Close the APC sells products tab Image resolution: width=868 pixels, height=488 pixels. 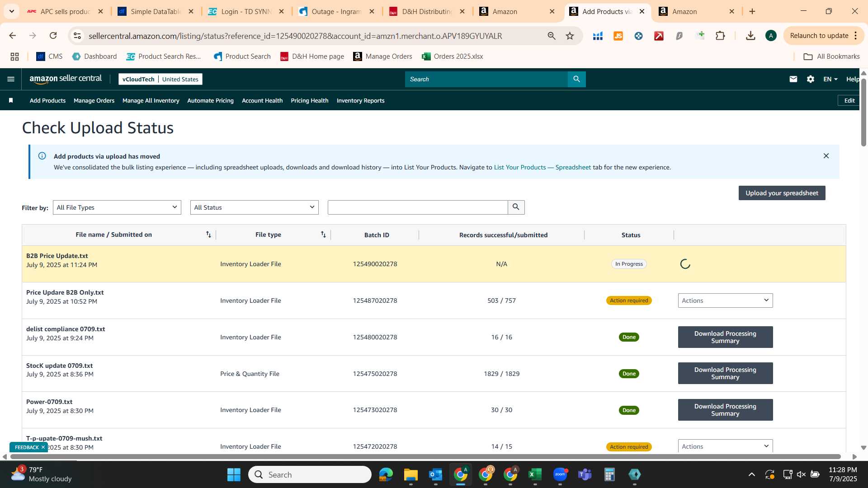[100, 11]
